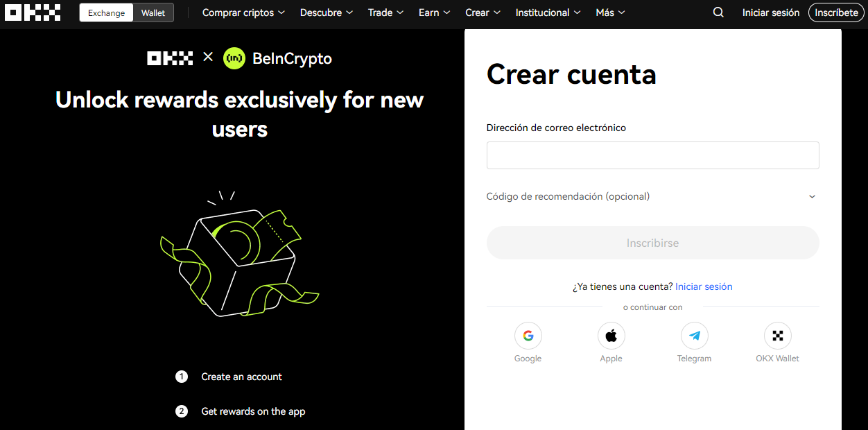This screenshot has height=430, width=868.
Task: Expand the Código de recomendación field
Action: pos(652,196)
